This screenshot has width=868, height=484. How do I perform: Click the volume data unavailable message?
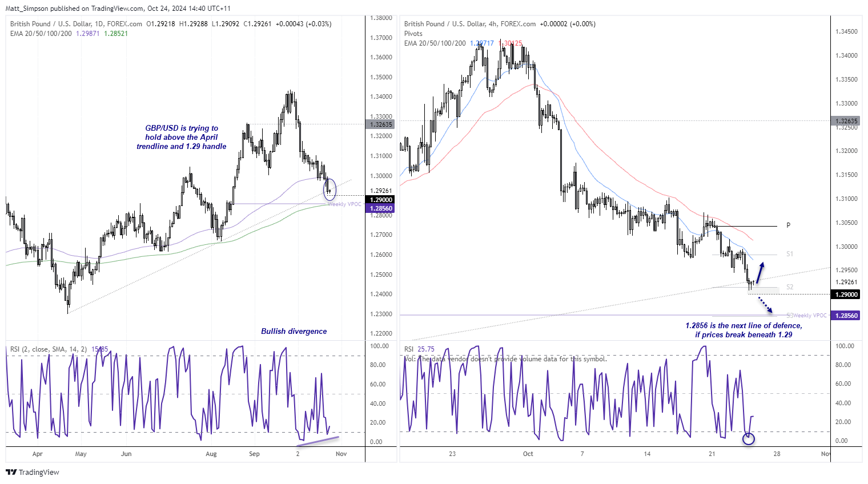point(505,359)
